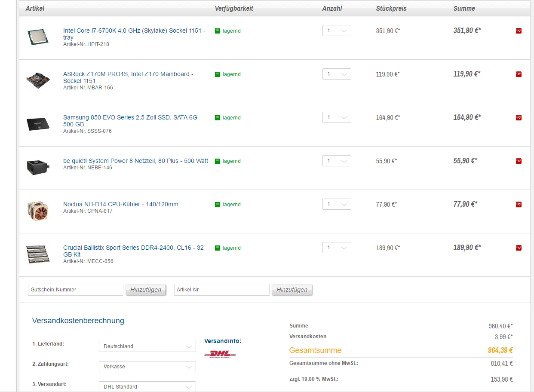Click the green stock icon for Samsung SSD
The image size is (534, 392).
218,118
